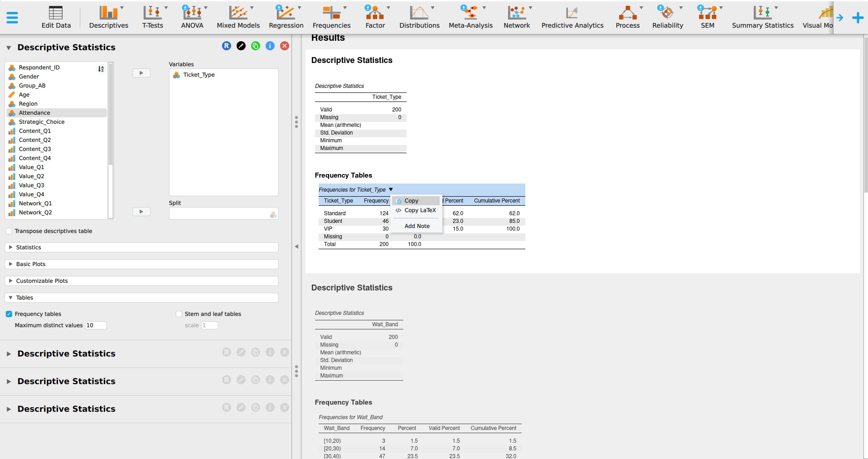Open the Frequencies module menu

coord(331,18)
